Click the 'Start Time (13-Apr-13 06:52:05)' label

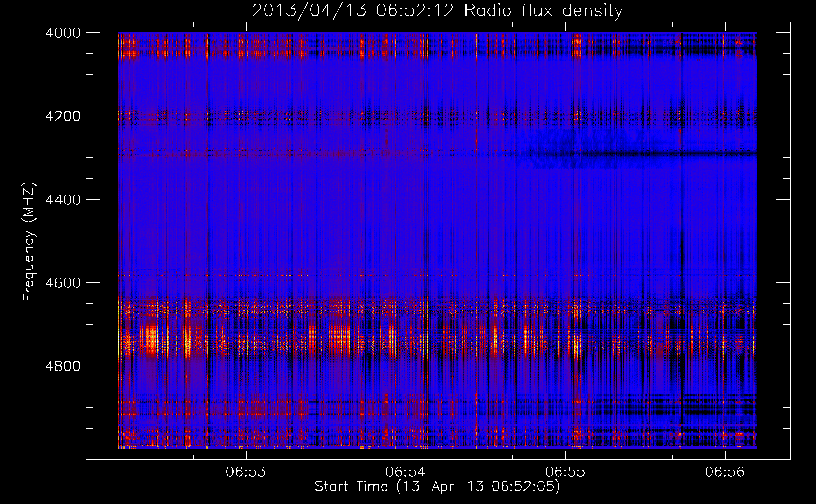click(437, 487)
